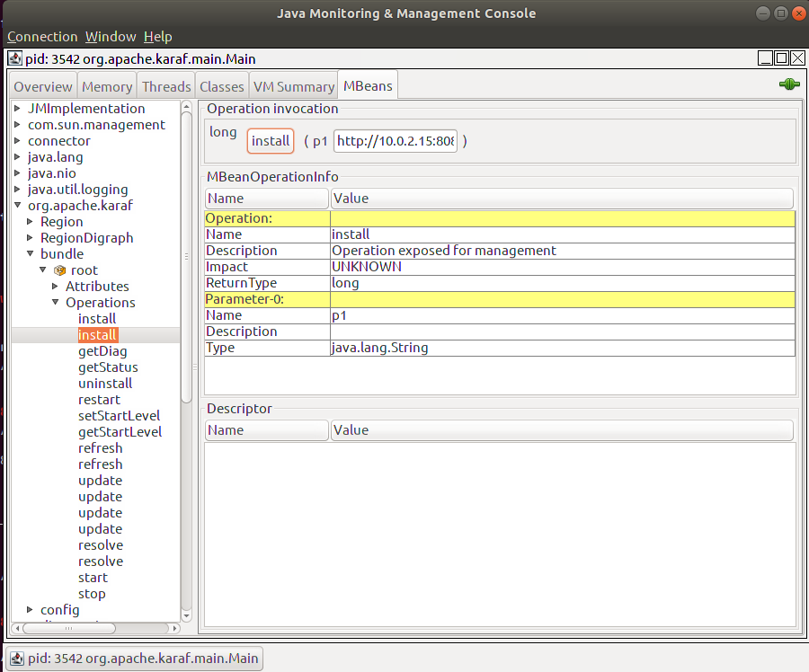Iconify the internal pid 3542 frame
This screenshot has width=809, height=672.
pos(765,57)
